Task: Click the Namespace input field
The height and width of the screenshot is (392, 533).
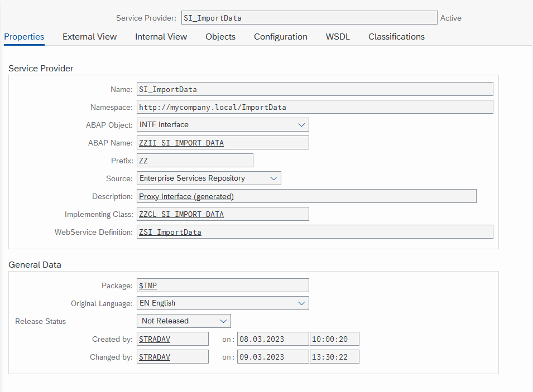Action: click(x=315, y=107)
